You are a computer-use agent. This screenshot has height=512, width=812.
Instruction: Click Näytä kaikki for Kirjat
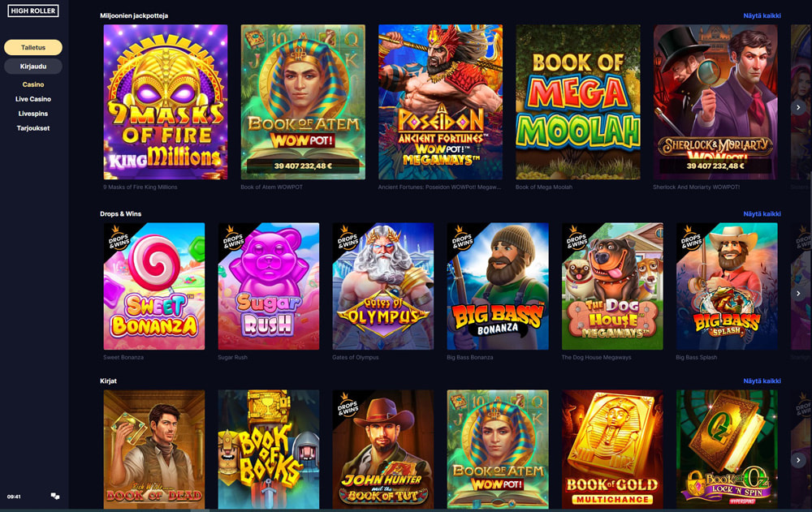click(x=762, y=381)
